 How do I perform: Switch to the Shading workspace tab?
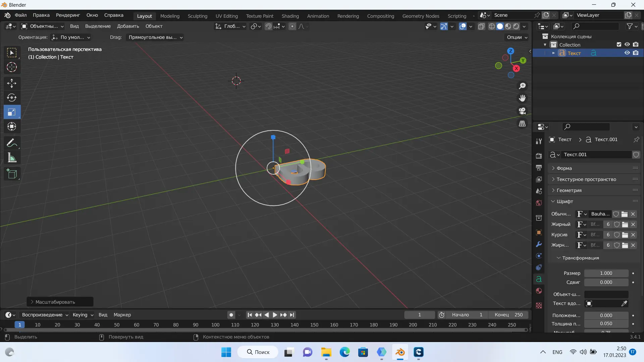[x=290, y=16]
